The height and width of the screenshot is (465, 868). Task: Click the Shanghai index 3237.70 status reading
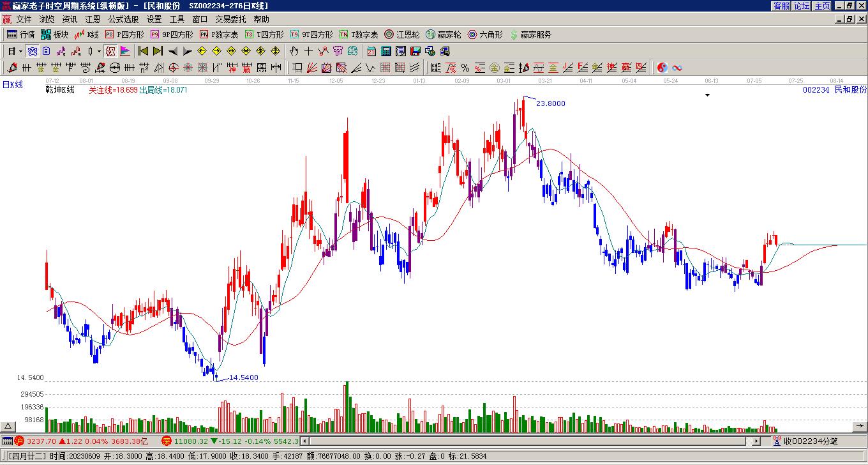click(40, 441)
